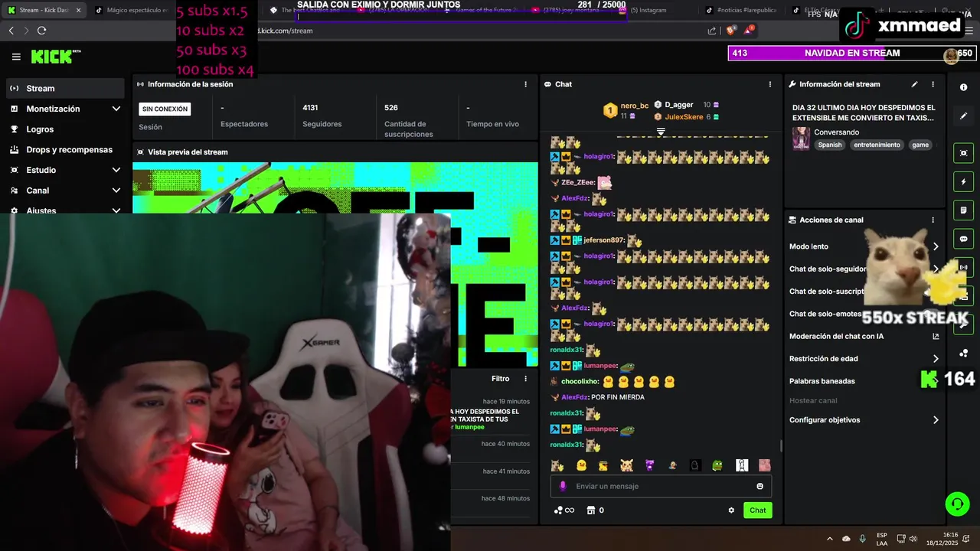Click the Spanish tag
Viewport: 980px width, 551px height.
point(829,145)
